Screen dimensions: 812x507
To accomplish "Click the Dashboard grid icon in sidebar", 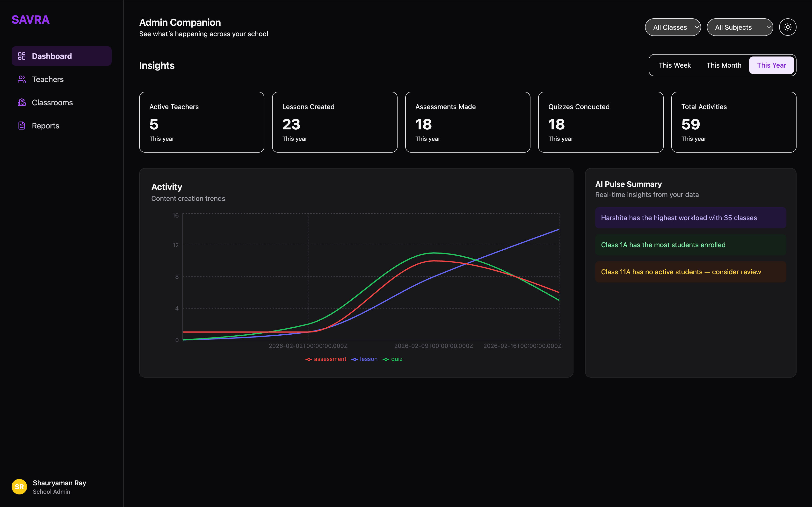I will click(22, 56).
